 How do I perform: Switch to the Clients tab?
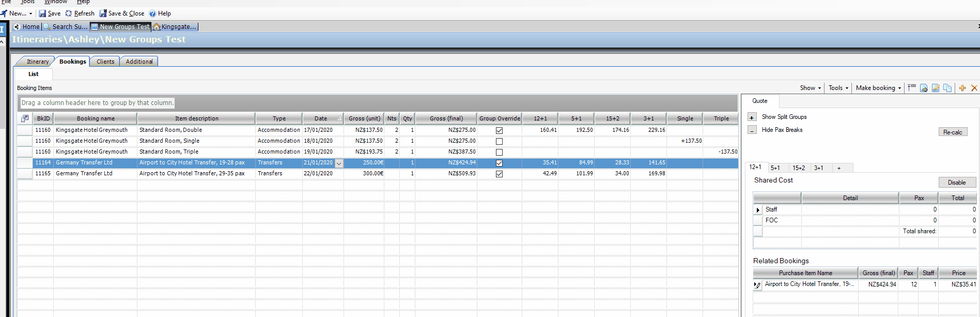(x=105, y=62)
